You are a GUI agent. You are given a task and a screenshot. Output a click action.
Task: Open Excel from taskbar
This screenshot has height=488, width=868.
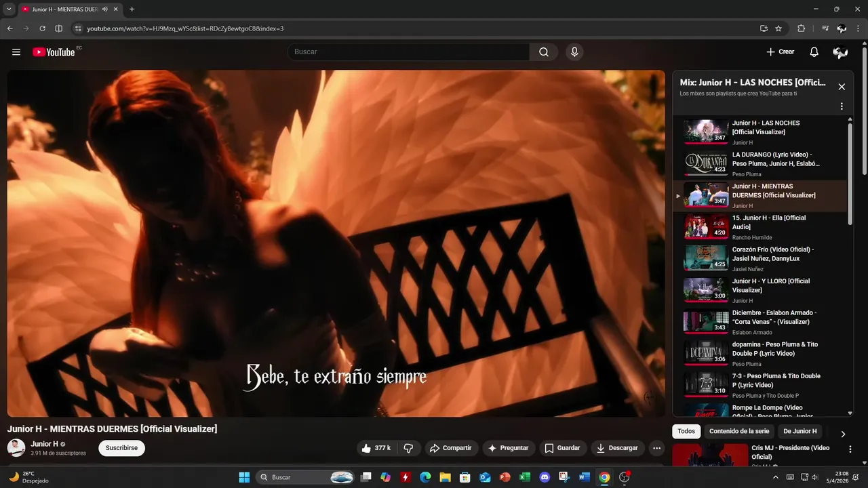tap(525, 477)
